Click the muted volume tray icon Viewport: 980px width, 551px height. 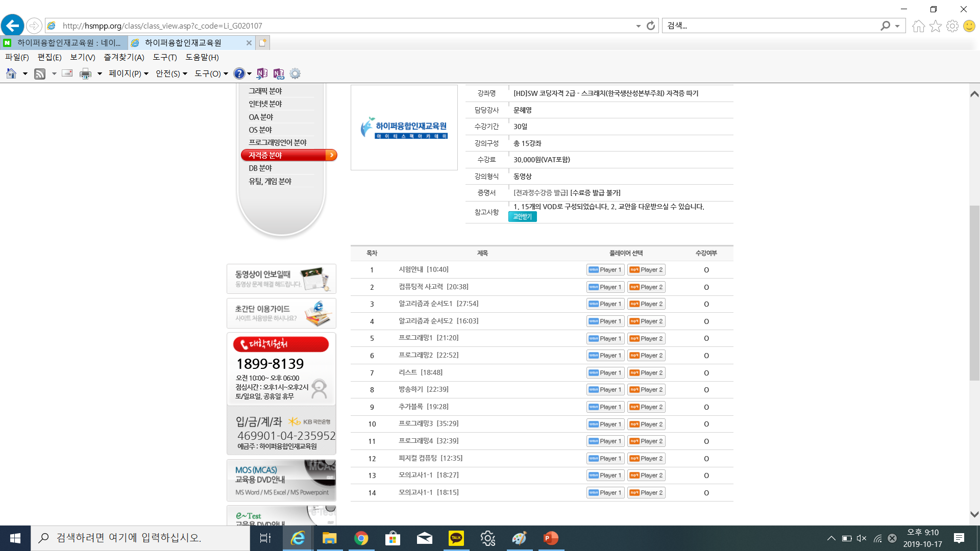[x=862, y=538]
